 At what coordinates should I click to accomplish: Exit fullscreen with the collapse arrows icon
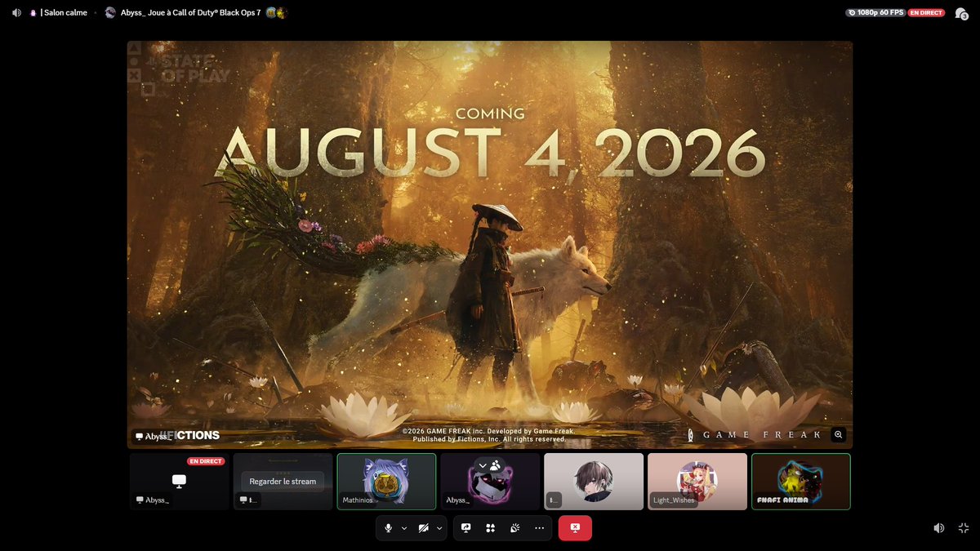point(964,528)
